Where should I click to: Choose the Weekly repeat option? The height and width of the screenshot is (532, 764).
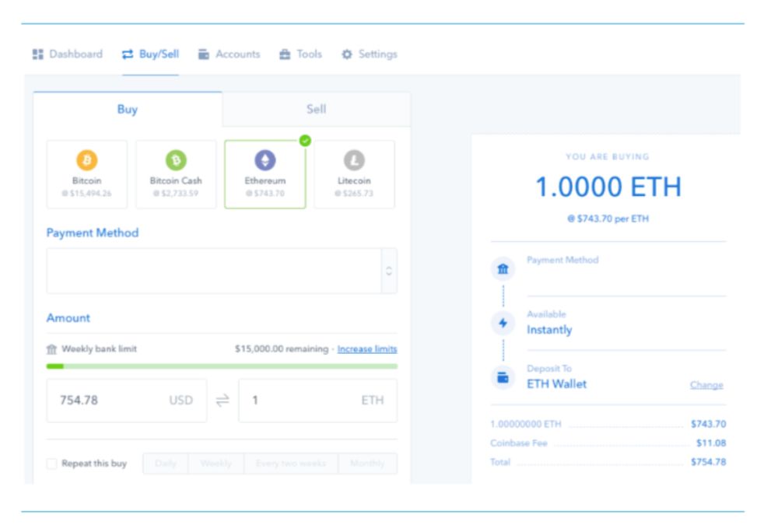216,464
